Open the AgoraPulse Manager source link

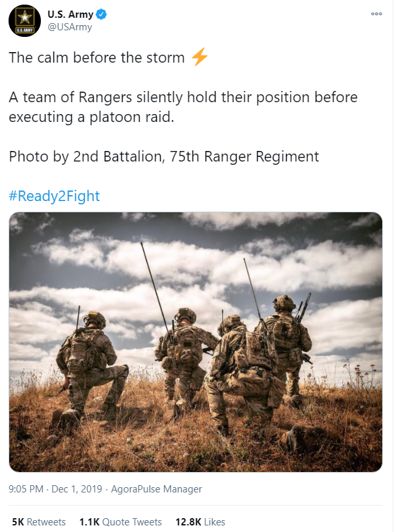(x=156, y=489)
